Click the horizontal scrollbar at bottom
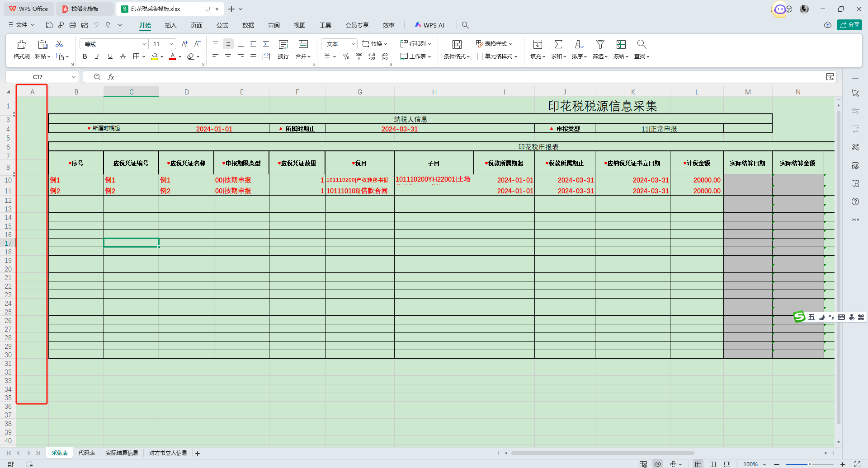This screenshot has width=868, height=468. click(603, 453)
